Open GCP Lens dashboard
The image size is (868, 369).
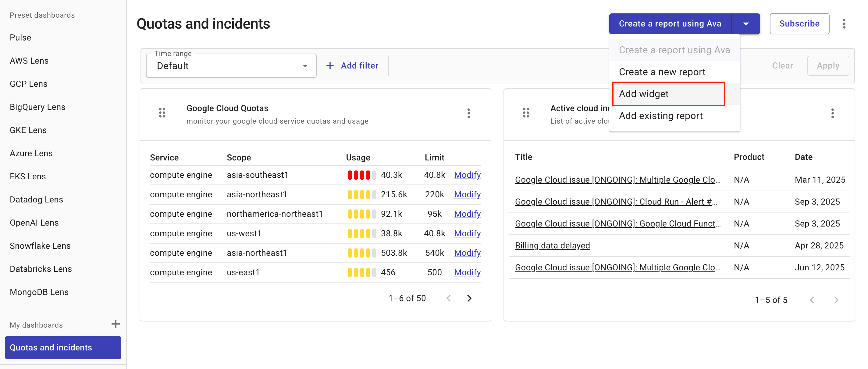29,84
